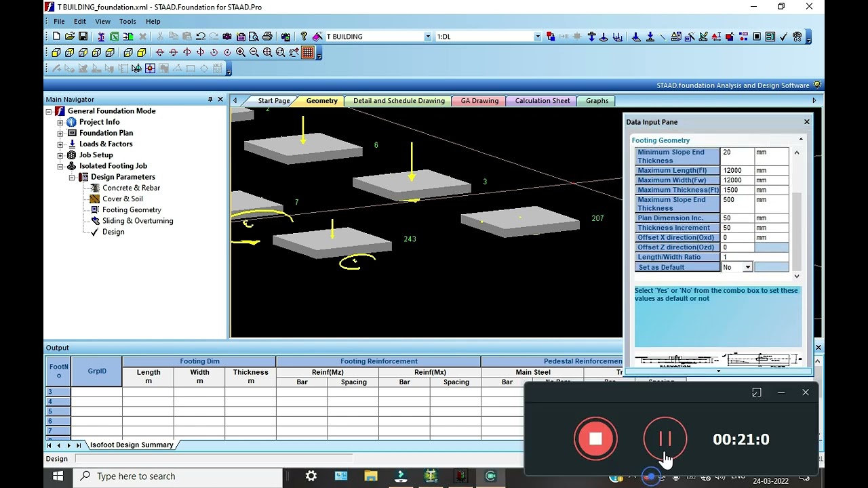The image size is (868, 488).
Task: Switch to the Start Page tab
Action: [x=273, y=100]
